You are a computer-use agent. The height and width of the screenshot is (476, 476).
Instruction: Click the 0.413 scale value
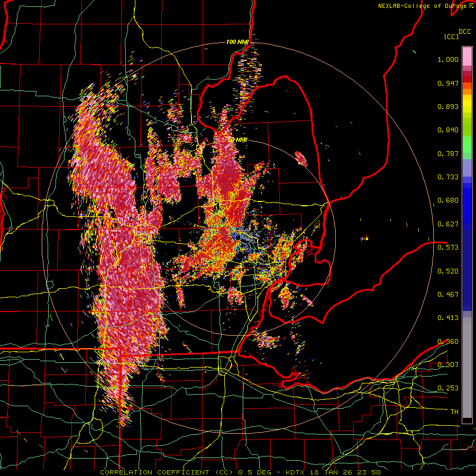448,318
